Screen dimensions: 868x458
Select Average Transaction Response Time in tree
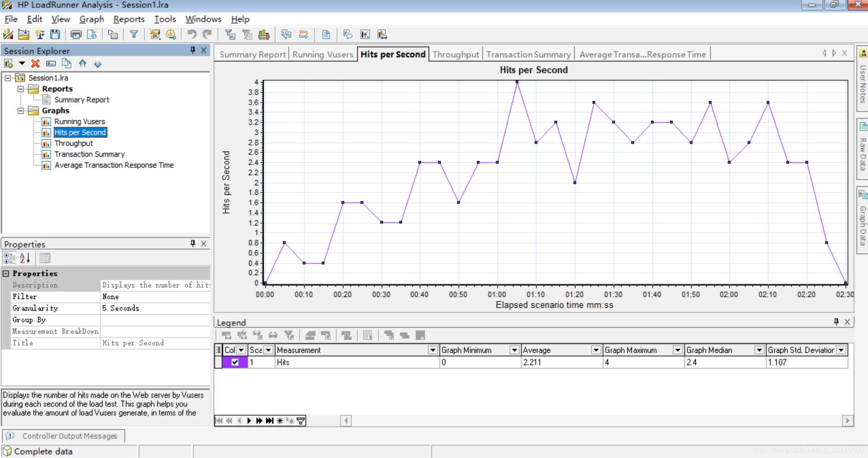(x=114, y=165)
